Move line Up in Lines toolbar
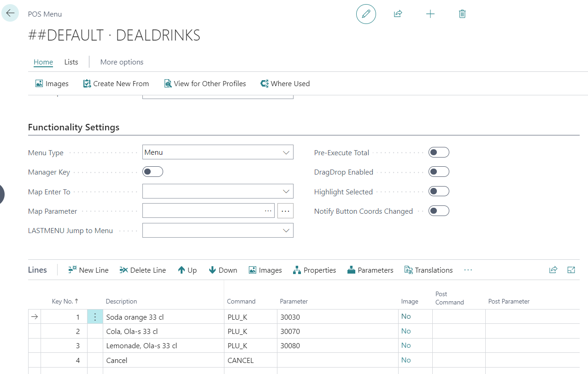 (x=187, y=270)
